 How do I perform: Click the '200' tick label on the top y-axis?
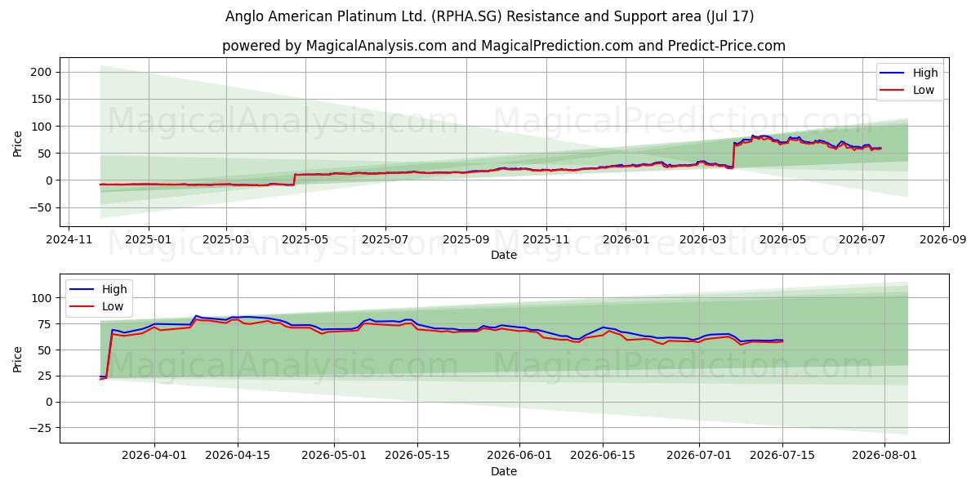tap(42, 72)
